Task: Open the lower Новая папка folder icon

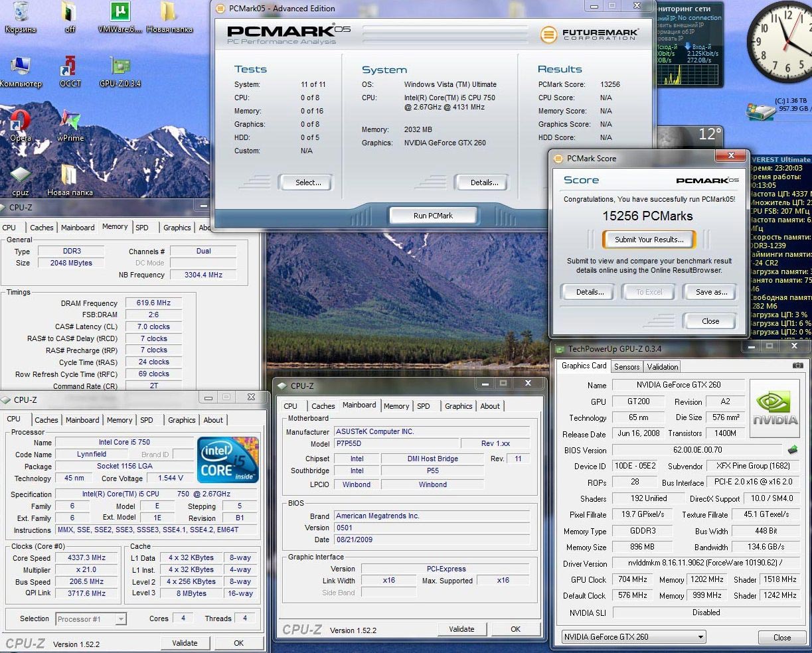Action: point(69,180)
